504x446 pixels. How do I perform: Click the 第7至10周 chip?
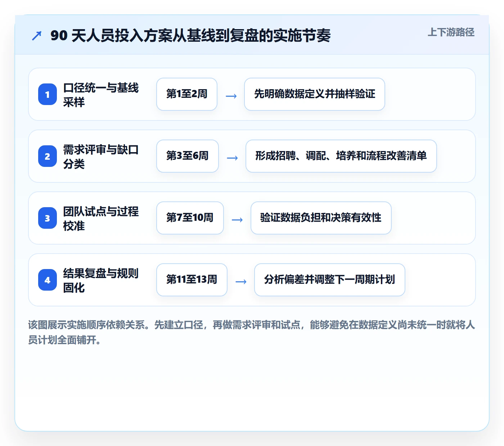190,218
